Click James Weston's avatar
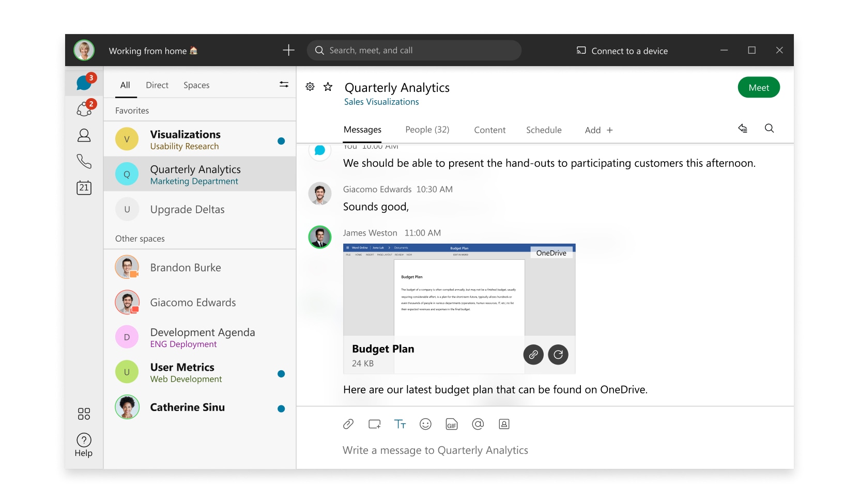860x504 pixels. [320, 237]
